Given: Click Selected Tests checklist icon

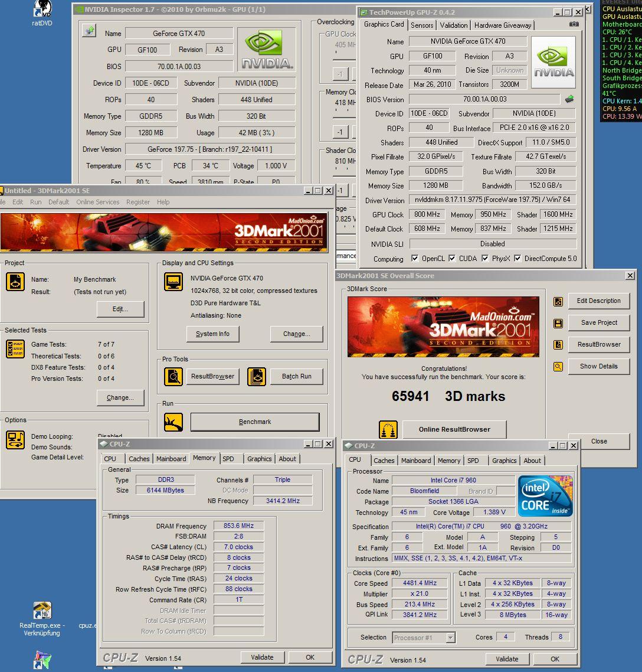Looking at the screenshot, I should [x=15, y=348].
